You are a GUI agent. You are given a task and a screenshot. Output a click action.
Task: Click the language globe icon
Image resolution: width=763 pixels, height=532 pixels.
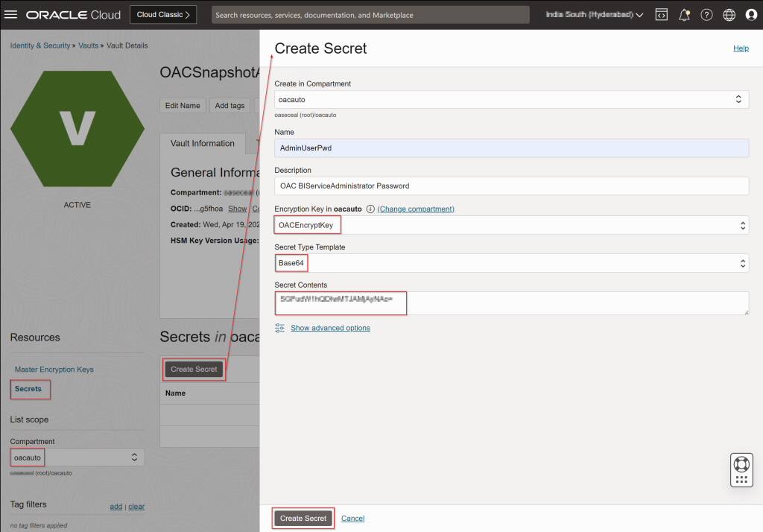click(x=729, y=14)
